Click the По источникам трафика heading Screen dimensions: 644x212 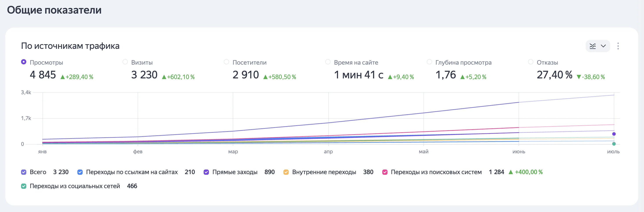coord(70,46)
